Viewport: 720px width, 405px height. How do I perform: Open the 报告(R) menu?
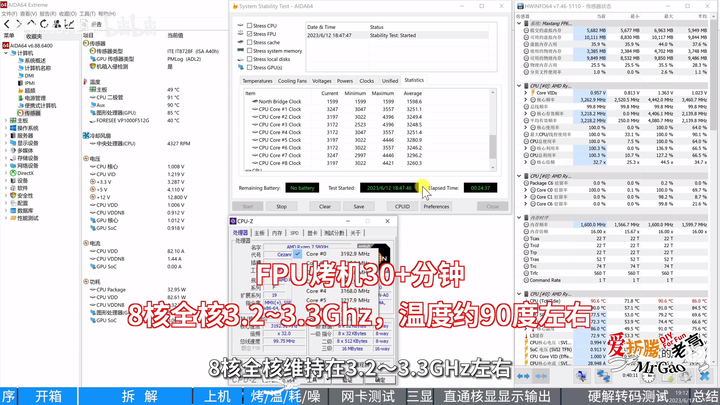48,14
